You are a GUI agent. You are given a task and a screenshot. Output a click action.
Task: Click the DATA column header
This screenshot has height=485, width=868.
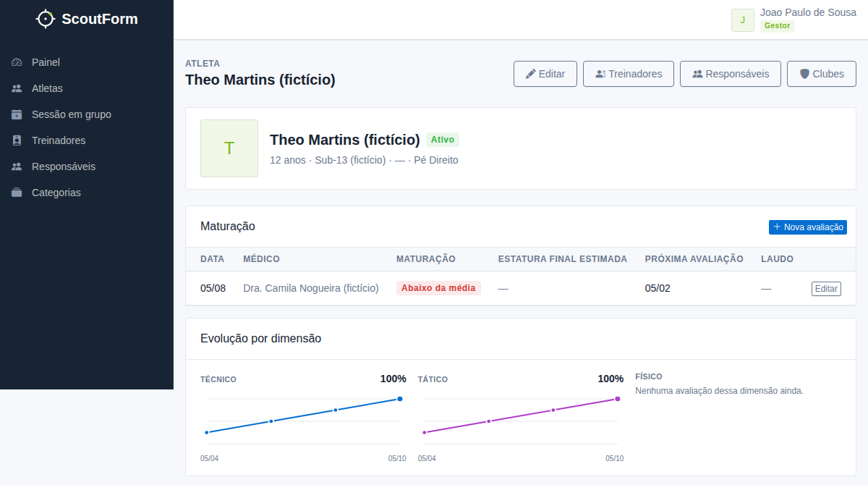pyautogui.click(x=212, y=259)
